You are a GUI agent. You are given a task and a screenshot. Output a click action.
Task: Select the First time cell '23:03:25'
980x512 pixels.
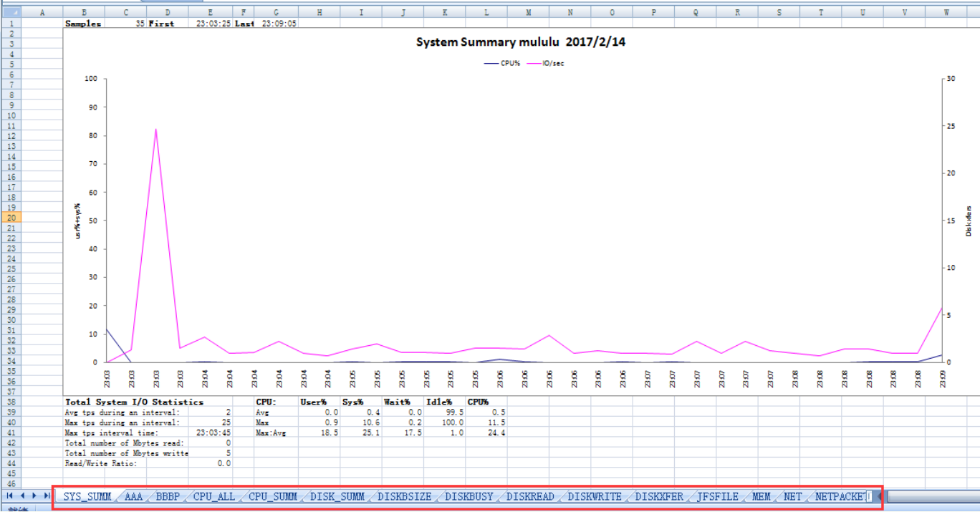[x=210, y=23]
